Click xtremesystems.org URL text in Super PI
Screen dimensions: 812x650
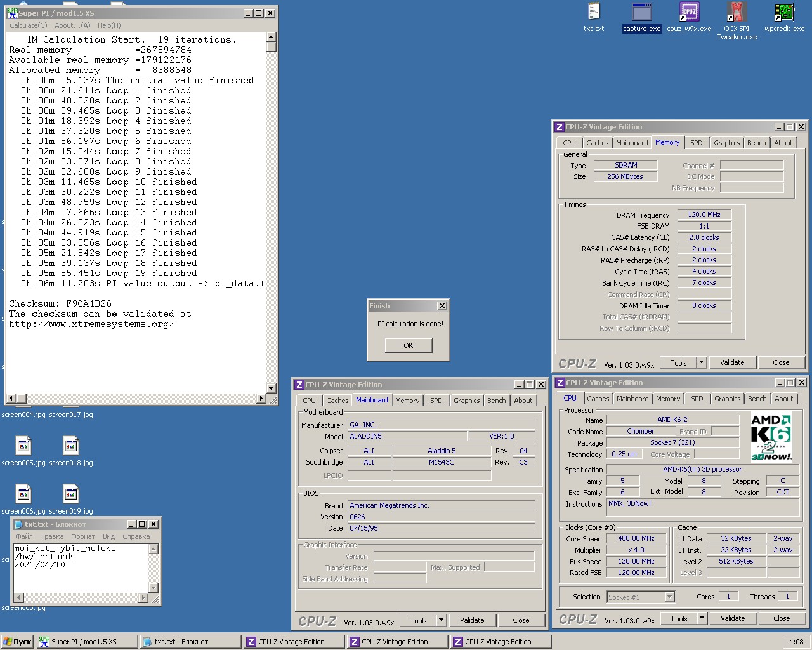click(91, 324)
